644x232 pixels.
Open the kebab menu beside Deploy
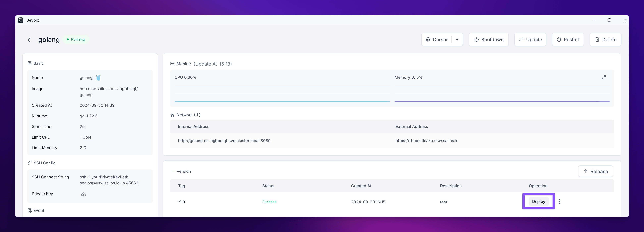tap(560, 201)
